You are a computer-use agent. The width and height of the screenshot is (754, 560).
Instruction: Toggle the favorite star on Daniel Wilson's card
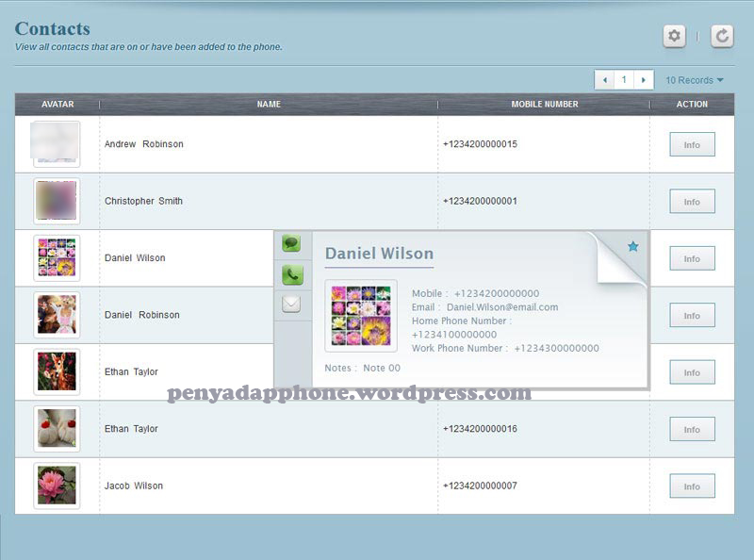632,245
